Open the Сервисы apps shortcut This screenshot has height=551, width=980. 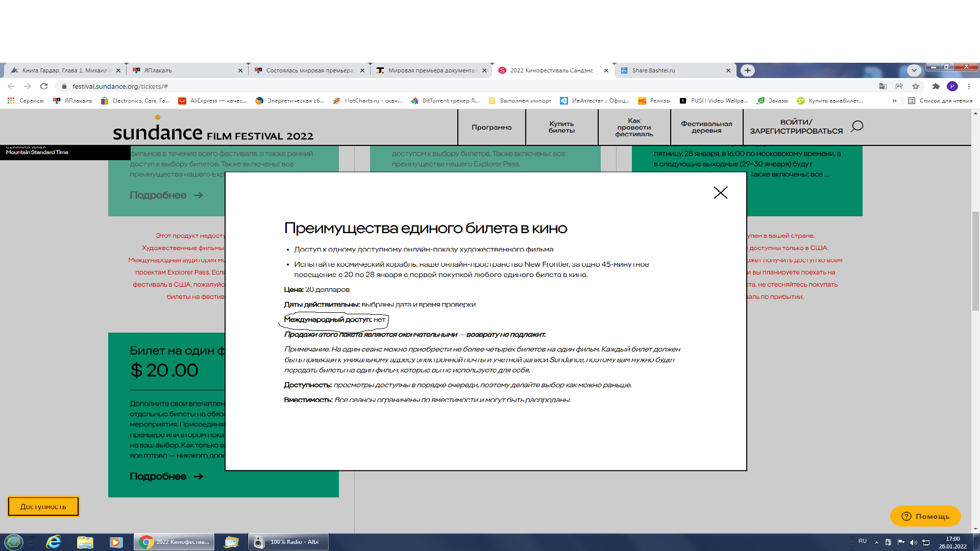tap(26, 101)
